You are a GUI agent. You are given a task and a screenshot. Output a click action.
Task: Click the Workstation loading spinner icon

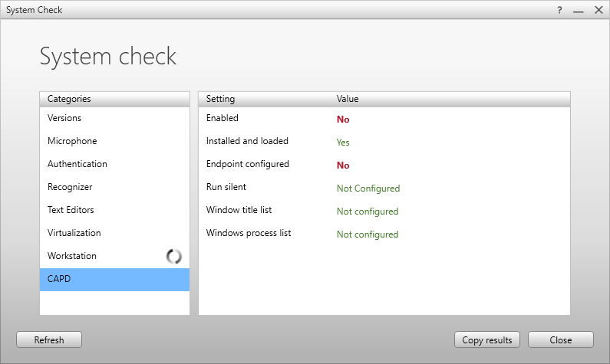click(x=174, y=257)
